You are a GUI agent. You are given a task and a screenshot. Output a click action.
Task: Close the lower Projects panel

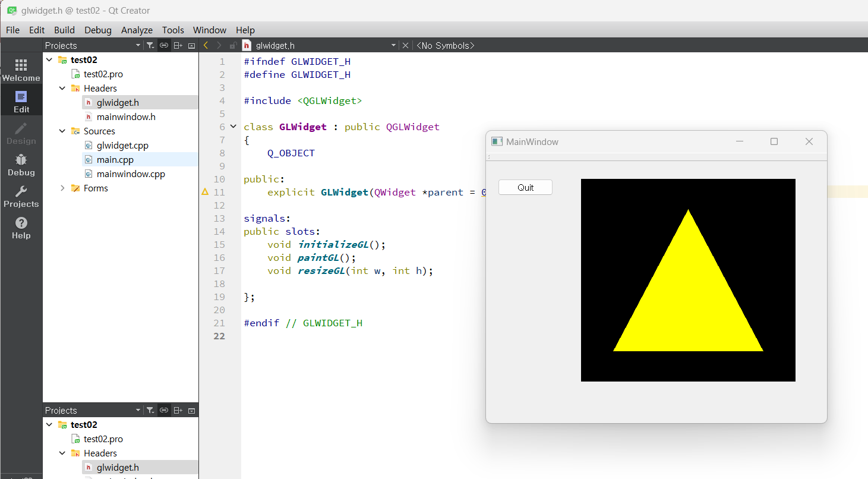(191, 410)
